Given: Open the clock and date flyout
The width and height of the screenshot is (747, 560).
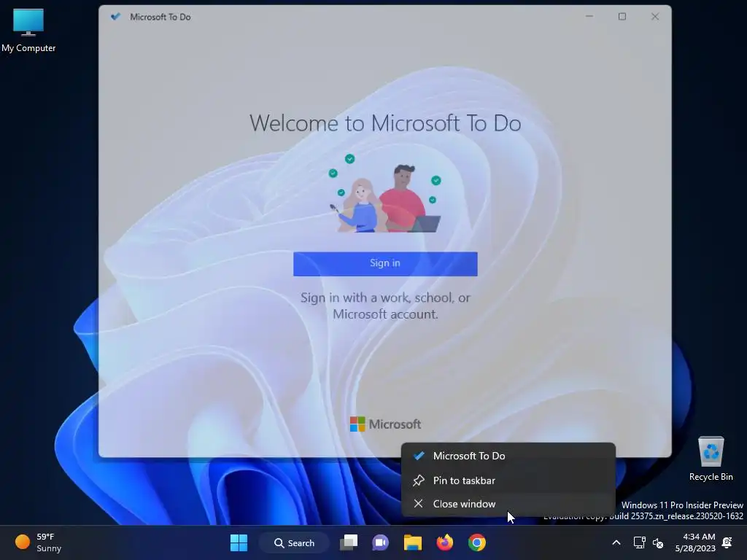Looking at the screenshot, I should point(695,542).
